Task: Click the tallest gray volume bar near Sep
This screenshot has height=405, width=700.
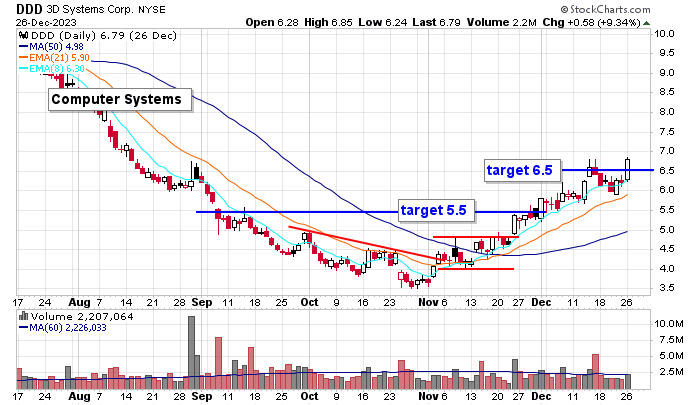Action: [192, 353]
